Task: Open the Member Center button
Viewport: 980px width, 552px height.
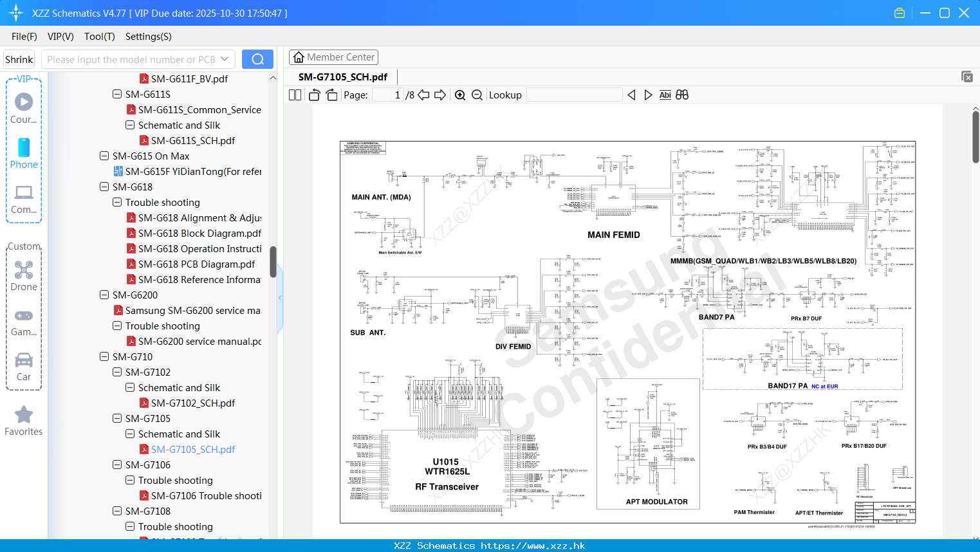Action: pos(333,57)
